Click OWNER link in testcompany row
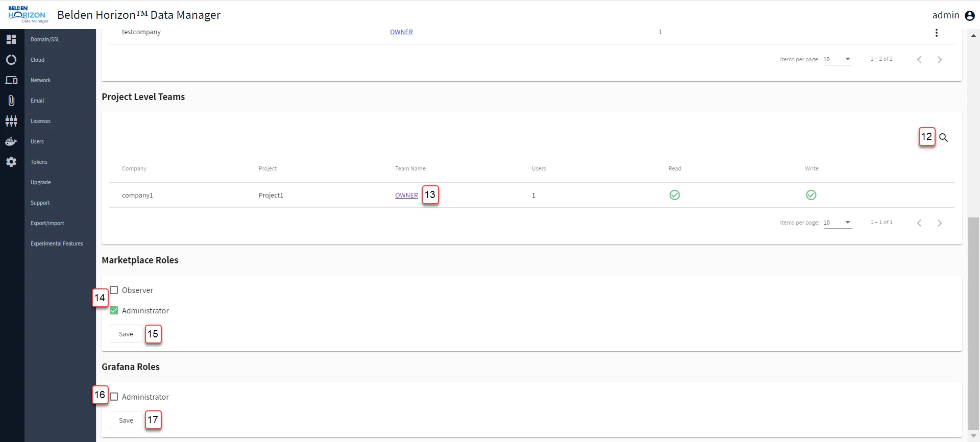Screen dimensions: 980x442 coord(401,32)
